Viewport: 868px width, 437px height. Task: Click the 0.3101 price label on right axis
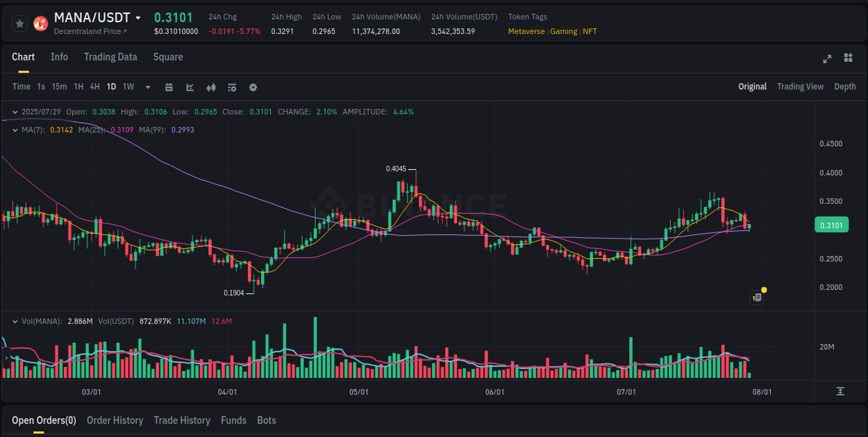(x=831, y=224)
